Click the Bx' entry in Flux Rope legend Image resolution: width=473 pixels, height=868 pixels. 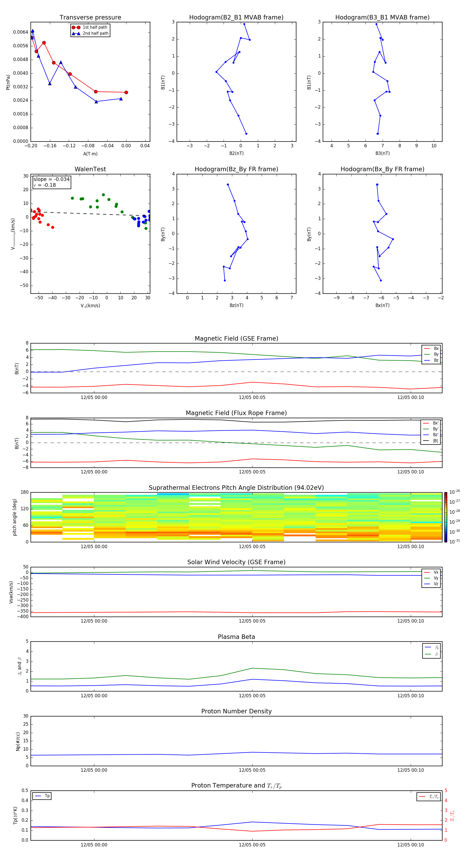(431, 423)
